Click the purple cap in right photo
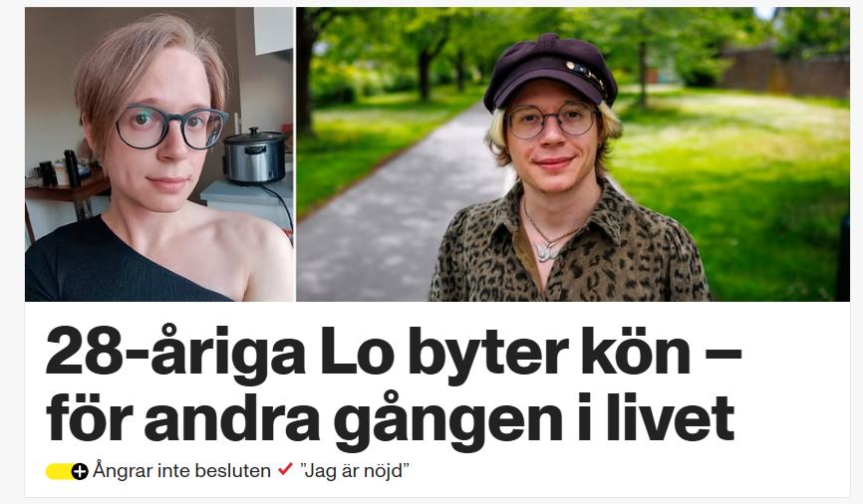 pos(550,71)
